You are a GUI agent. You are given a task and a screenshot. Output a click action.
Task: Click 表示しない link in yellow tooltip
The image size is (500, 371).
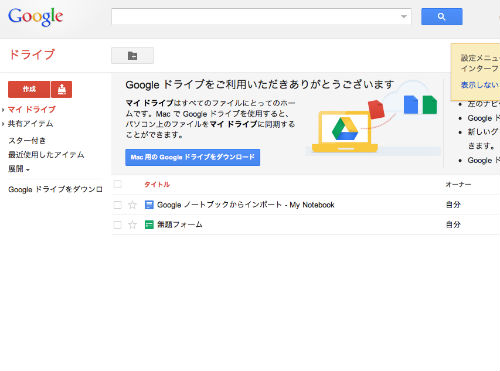(480, 85)
